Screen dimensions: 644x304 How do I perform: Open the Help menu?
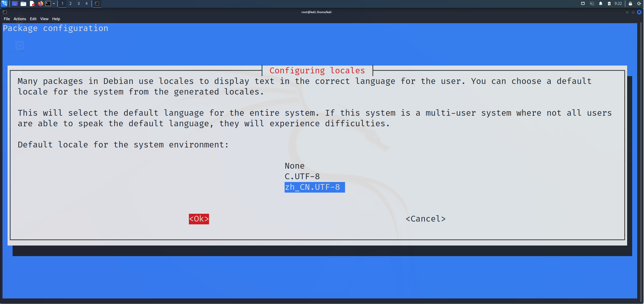coord(56,19)
